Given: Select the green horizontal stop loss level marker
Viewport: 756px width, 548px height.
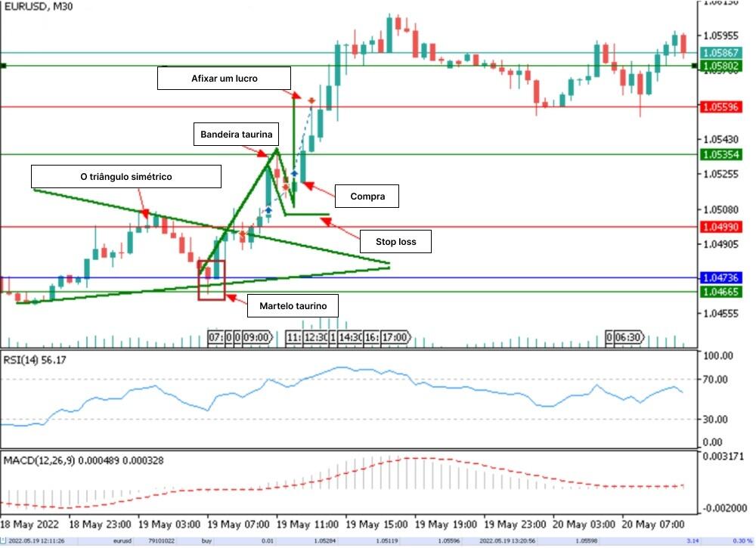Looking at the screenshot, I should pyautogui.click(x=306, y=215).
